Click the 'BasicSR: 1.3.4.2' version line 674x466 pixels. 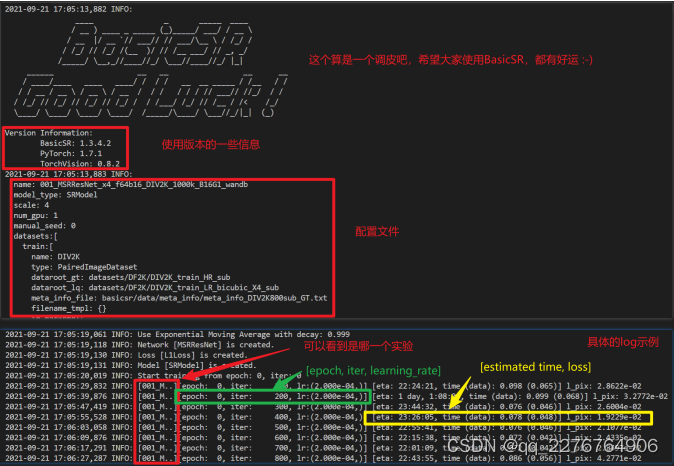pyautogui.click(x=75, y=143)
